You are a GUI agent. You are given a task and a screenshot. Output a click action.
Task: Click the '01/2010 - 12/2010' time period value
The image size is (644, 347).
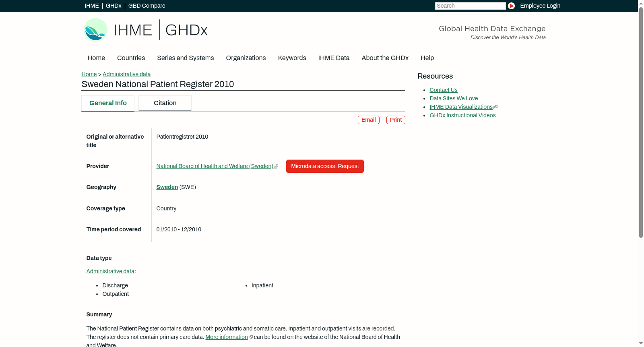click(x=179, y=229)
